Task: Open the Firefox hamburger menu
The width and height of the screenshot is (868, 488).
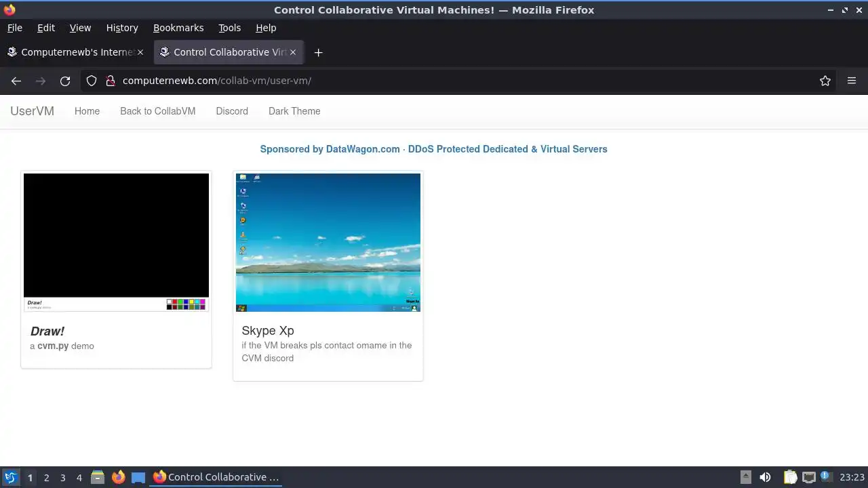Action: [852, 81]
